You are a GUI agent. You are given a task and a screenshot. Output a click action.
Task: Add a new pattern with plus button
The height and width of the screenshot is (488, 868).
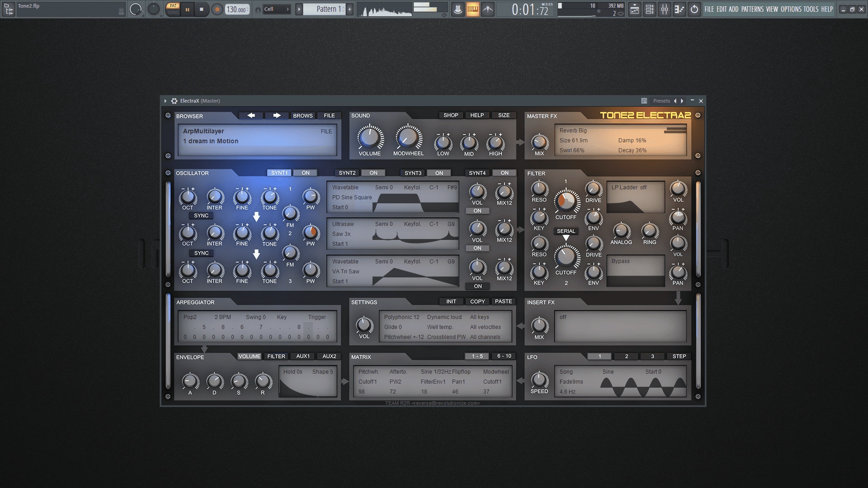click(x=349, y=9)
